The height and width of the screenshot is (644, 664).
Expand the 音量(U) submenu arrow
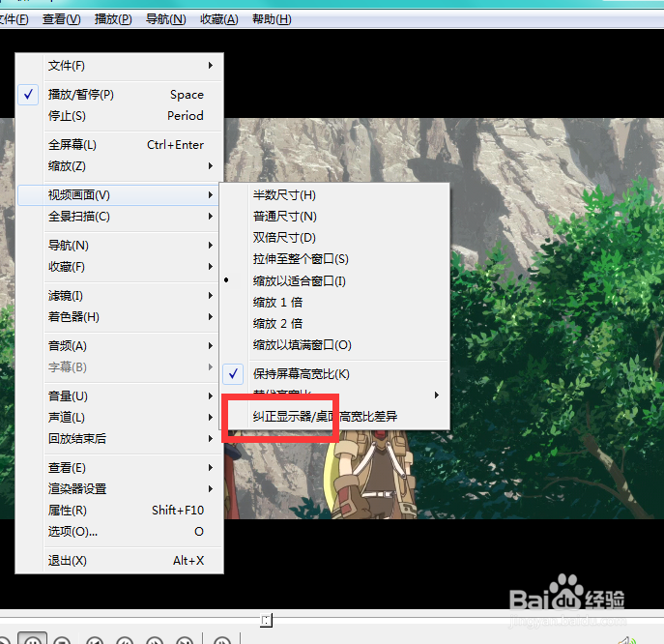[x=211, y=396]
